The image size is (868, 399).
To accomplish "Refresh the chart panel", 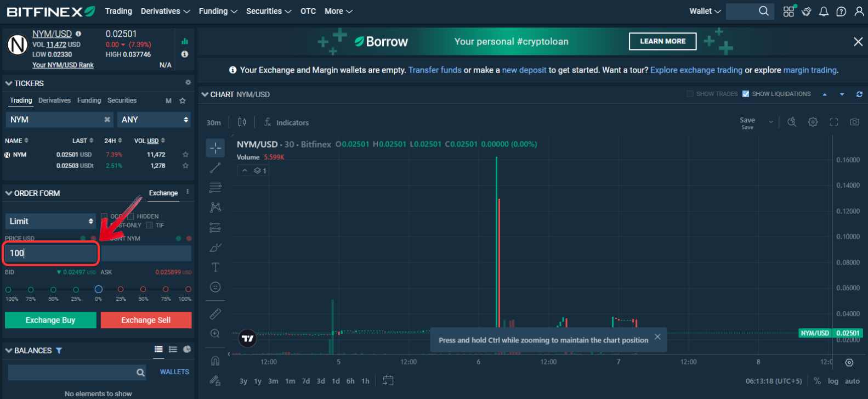I will coord(859,94).
